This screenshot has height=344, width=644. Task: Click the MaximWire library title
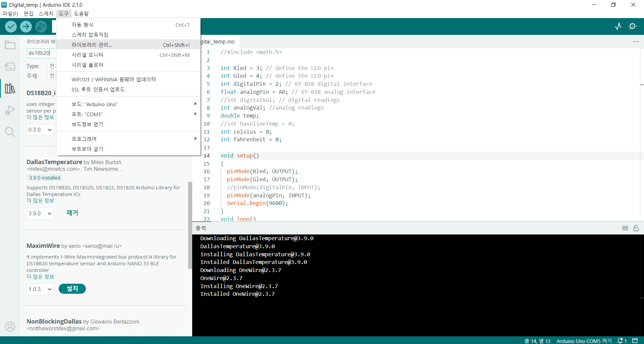point(43,246)
